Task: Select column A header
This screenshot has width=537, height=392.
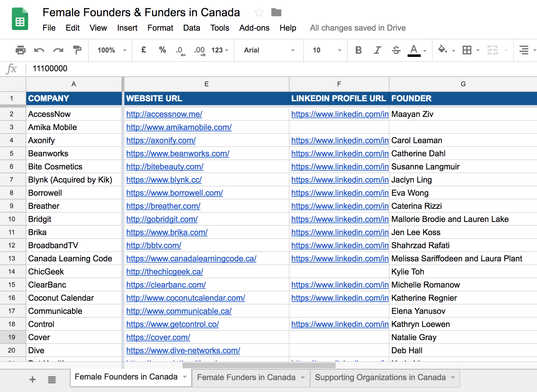Action: click(74, 84)
